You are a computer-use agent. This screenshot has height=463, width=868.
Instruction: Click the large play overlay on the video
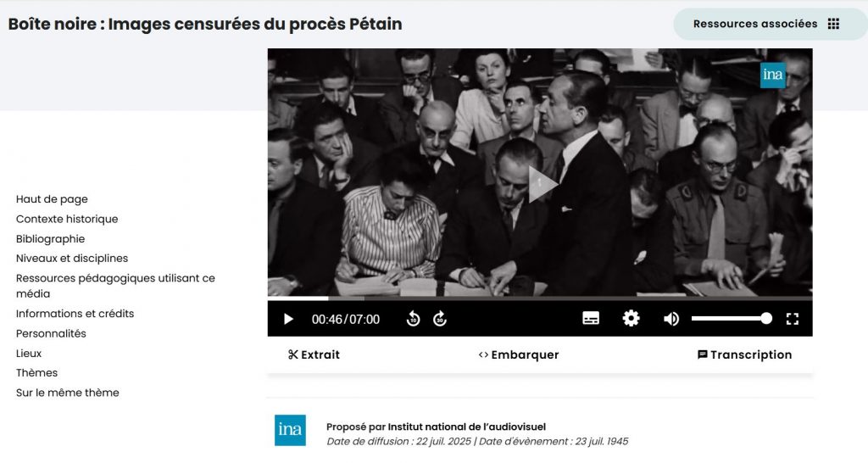click(541, 184)
